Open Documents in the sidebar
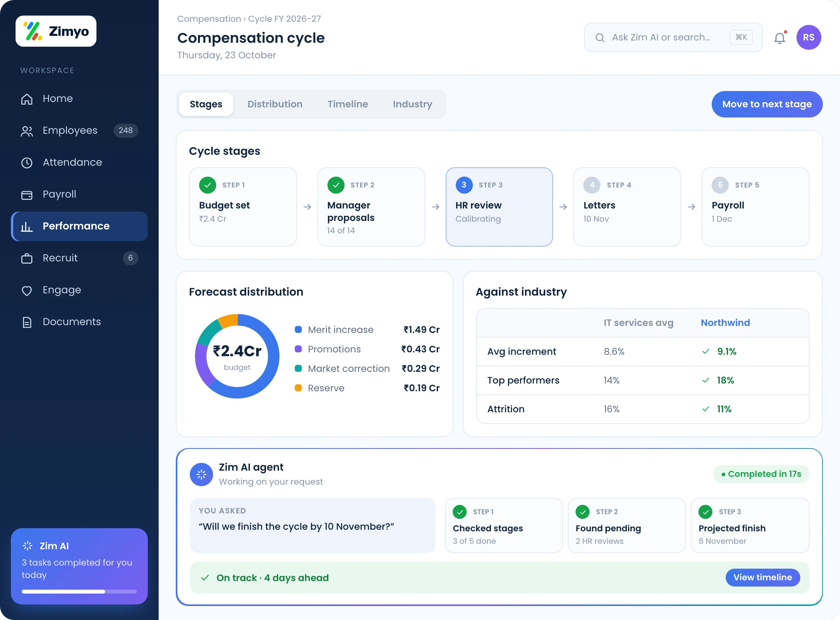The width and height of the screenshot is (840, 620). [79, 322]
